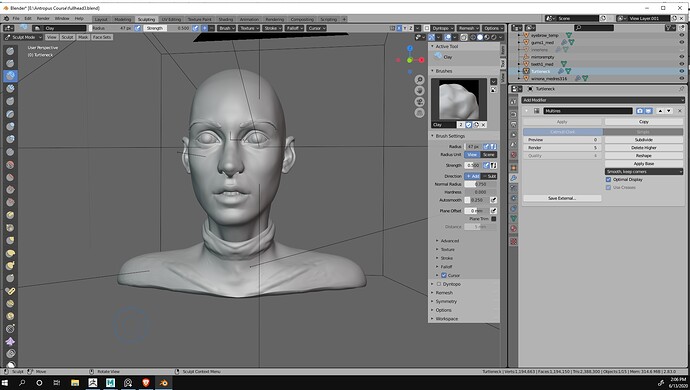Image resolution: width=690 pixels, height=390 pixels.
Task: Open the Falloff dropdown in the header
Action: click(294, 28)
